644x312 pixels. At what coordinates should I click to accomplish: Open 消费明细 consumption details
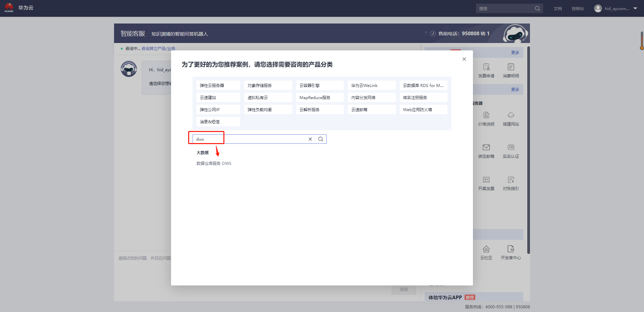tap(511, 70)
